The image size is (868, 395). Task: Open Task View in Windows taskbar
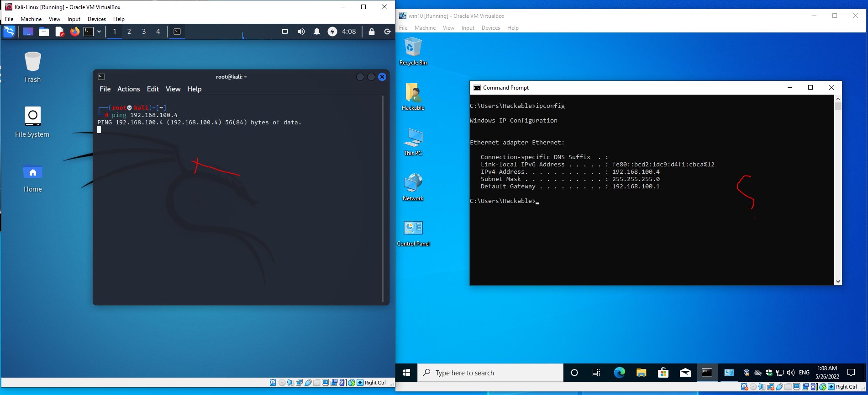(x=596, y=373)
